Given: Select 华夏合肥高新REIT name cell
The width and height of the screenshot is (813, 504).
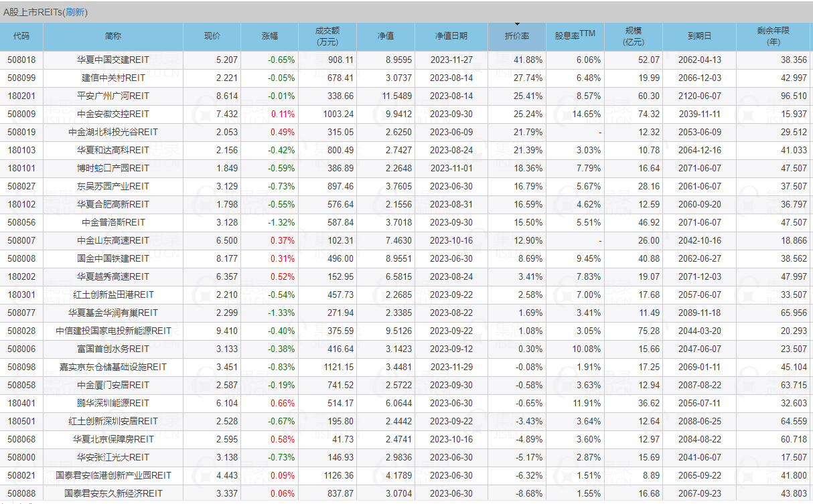Looking at the screenshot, I should 113,204.
